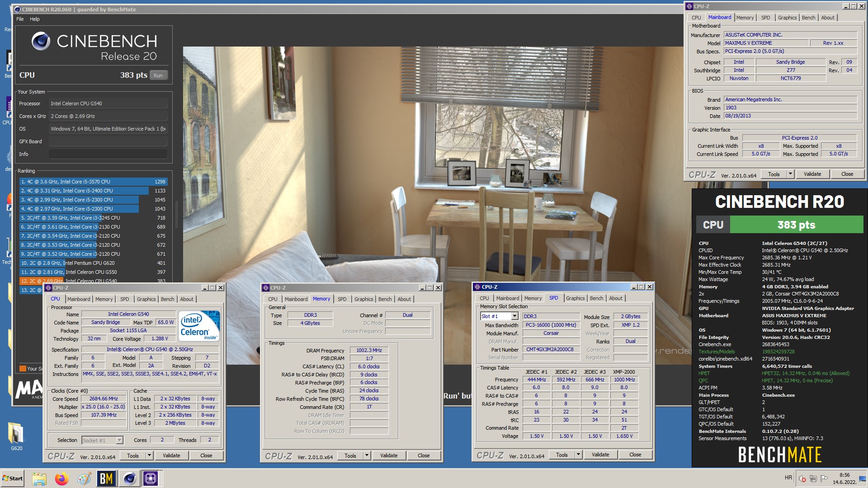Click DRAM Frequency value 1002.3 MHz
Image resolution: width=868 pixels, height=488 pixels.
point(369,350)
